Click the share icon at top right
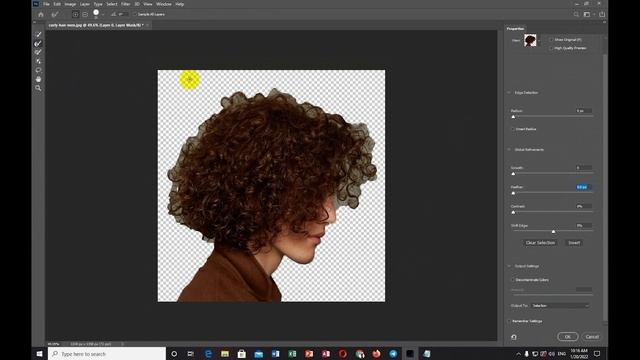640x360 pixels. point(602,14)
